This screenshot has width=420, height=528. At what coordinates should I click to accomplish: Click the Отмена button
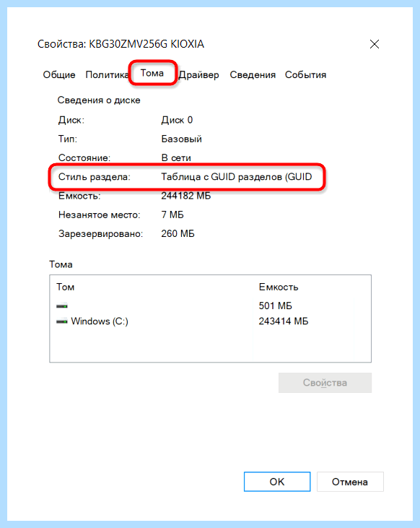click(x=350, y=482)
